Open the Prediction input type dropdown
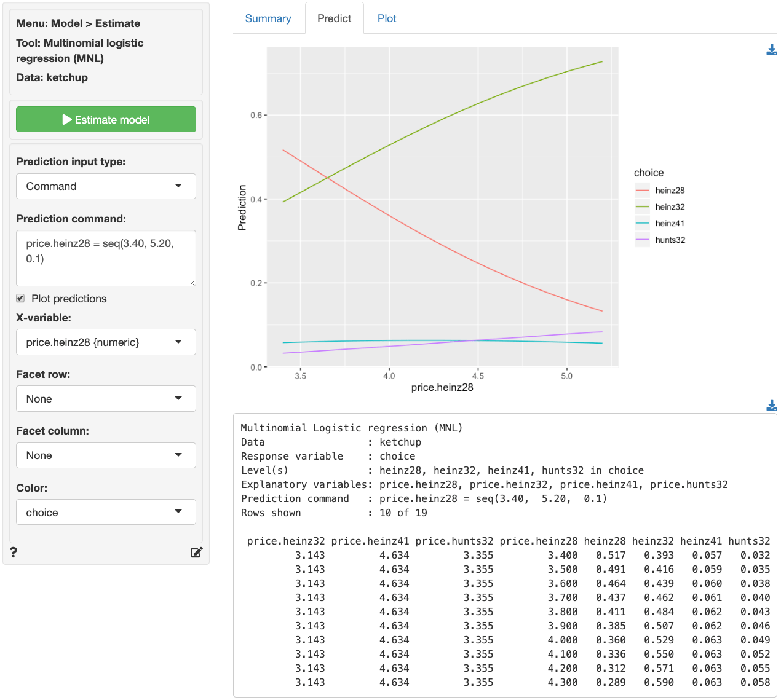 coord(105,186)
